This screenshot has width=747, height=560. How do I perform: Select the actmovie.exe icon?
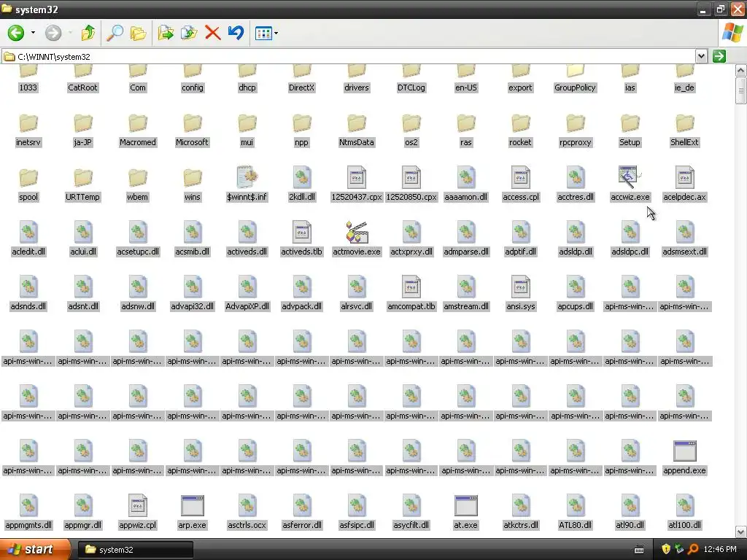pyautogui.click(x=356, y=232)
